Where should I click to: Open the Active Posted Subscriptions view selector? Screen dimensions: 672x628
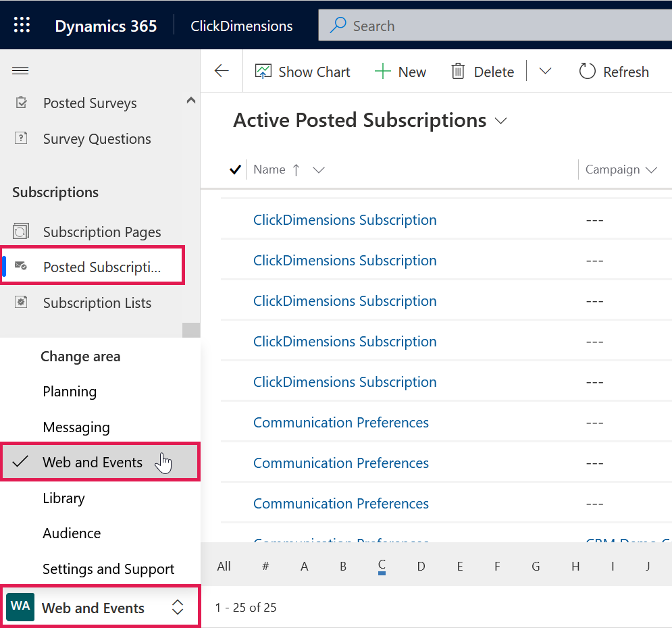[500, 122]
